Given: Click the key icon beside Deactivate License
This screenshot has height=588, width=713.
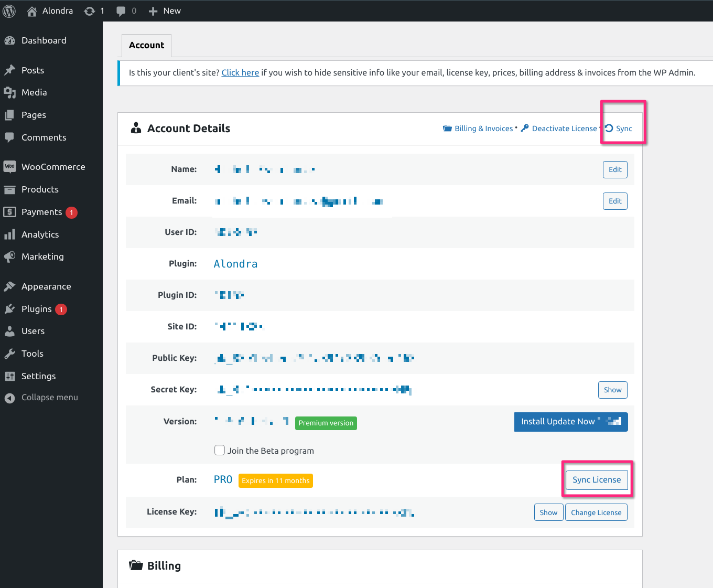Looking at the screenshot, I should click(524, 128).
